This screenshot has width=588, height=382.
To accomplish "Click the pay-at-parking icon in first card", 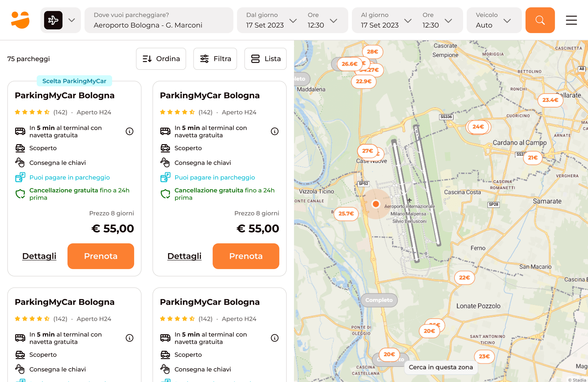I will point(20,178).
